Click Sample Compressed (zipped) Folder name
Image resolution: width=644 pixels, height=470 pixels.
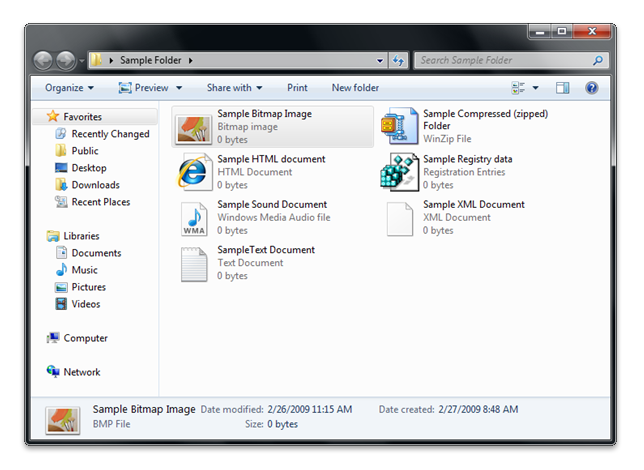point(485,120)
